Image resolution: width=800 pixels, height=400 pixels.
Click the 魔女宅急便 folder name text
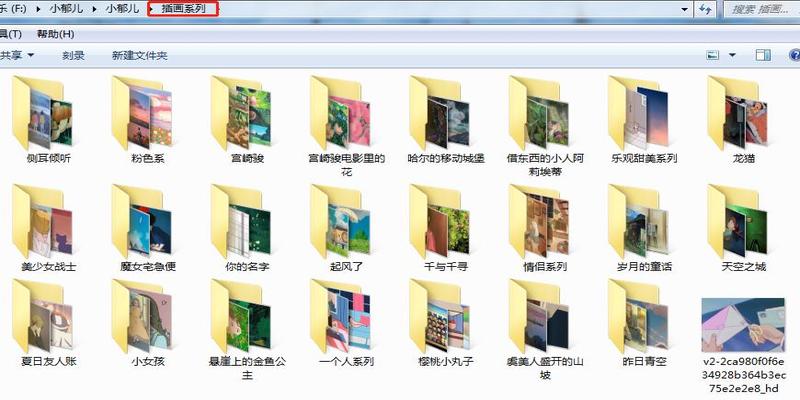[148, 266]
